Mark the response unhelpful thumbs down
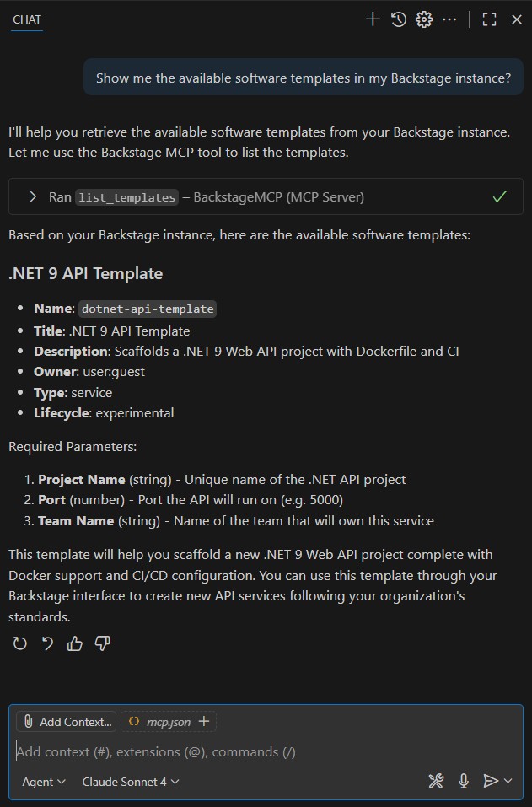Viewport: 532px width, 807px height. [x=102, y=643]
